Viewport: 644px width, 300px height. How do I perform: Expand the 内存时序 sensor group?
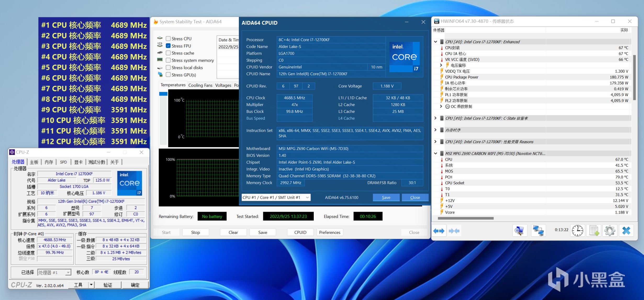click(x=435, y=130)
